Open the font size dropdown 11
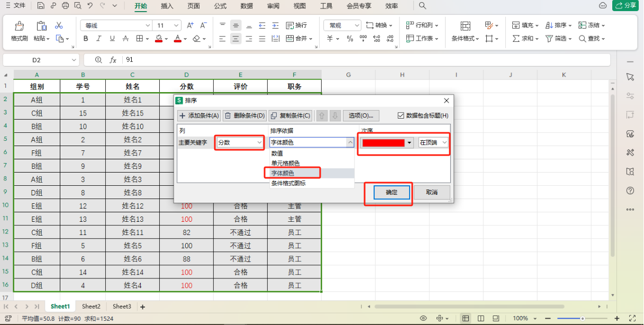This screenshot has width=644, height=325. [x=176, y=25]
